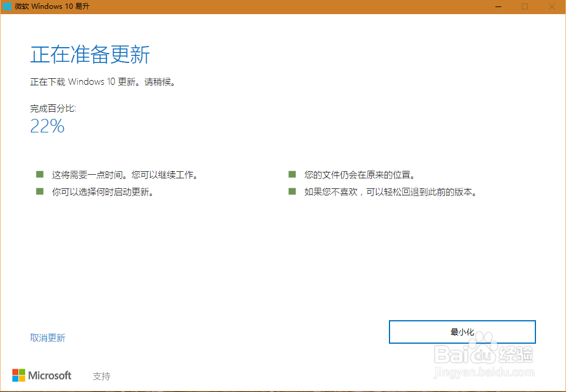This screenshot has height=392, width=566.
Task: Close the Windows 10 易升 window
Action: 551,6
